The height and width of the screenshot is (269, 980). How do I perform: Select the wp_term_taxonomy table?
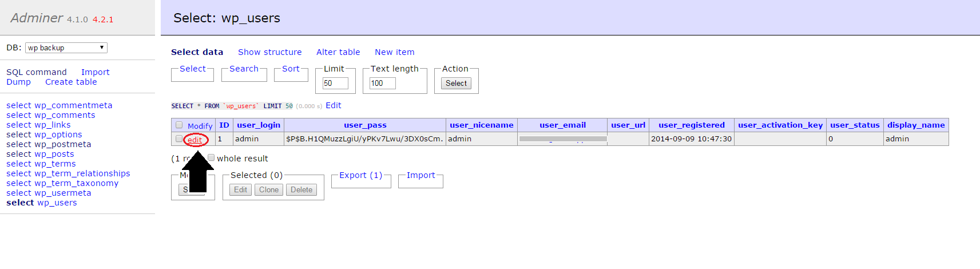(x=77, y=183)
